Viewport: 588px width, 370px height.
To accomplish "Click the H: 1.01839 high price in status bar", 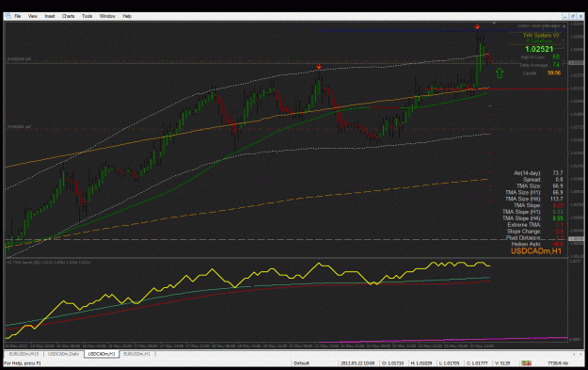I will pos(421,363).
